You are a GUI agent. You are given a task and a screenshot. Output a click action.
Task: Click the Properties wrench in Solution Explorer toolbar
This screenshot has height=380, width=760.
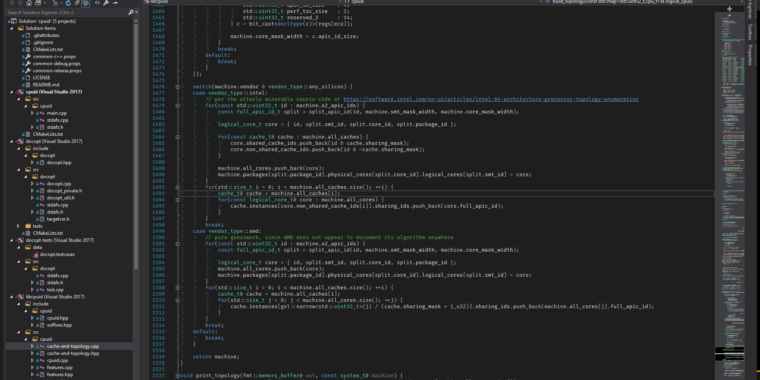pyautogui.click(x=105, y=3)
